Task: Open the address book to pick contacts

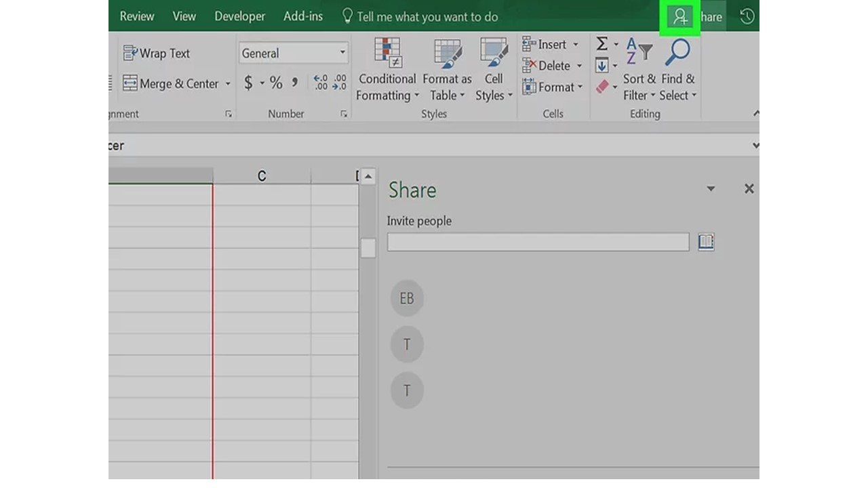Action: [706, 242]
